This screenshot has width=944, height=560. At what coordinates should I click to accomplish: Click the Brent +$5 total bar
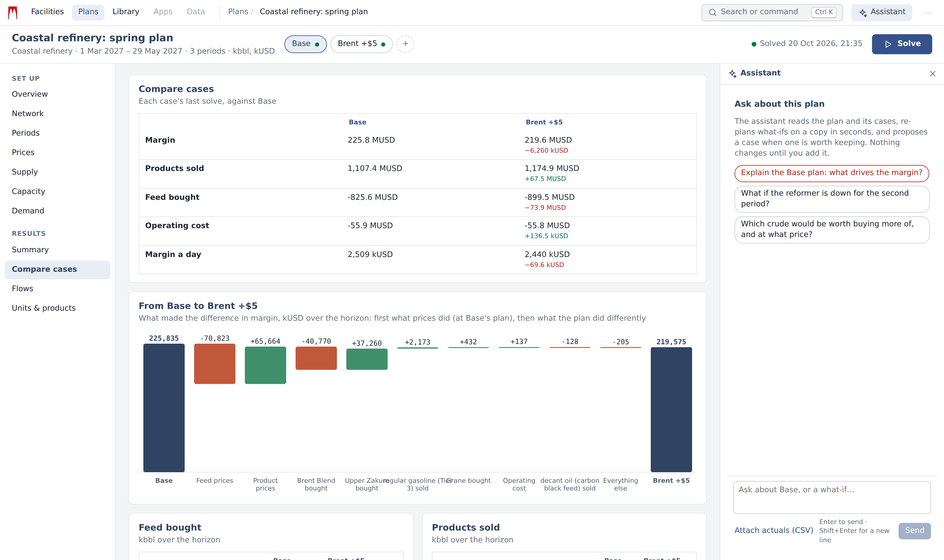click(x=671, y=409)
